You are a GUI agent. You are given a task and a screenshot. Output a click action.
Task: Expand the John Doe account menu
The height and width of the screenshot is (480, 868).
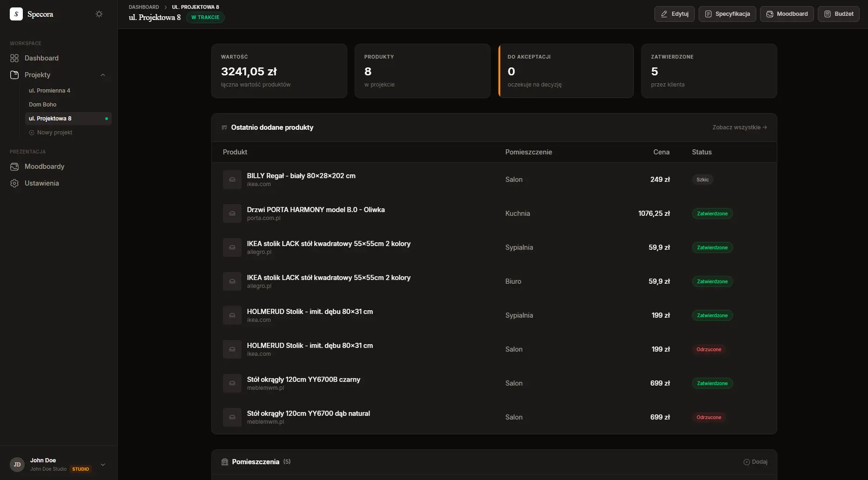(x=103, y=464)
